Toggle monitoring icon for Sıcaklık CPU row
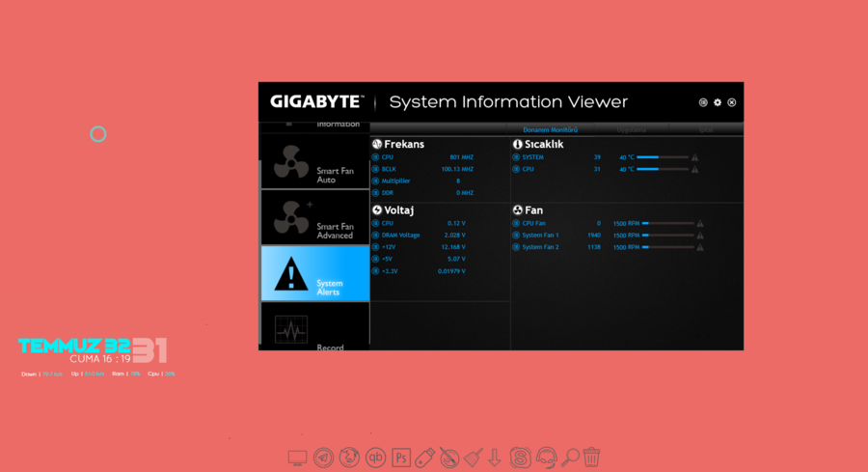The image size is (868, 472). click(x=516, y=169)
